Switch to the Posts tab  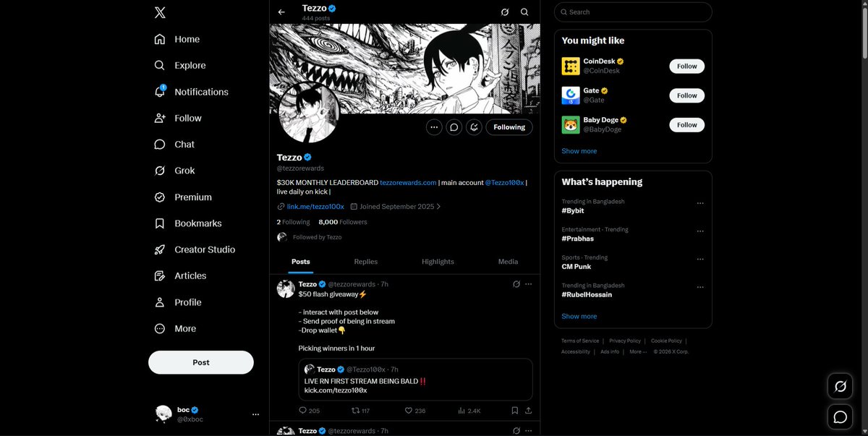[301, 262]
